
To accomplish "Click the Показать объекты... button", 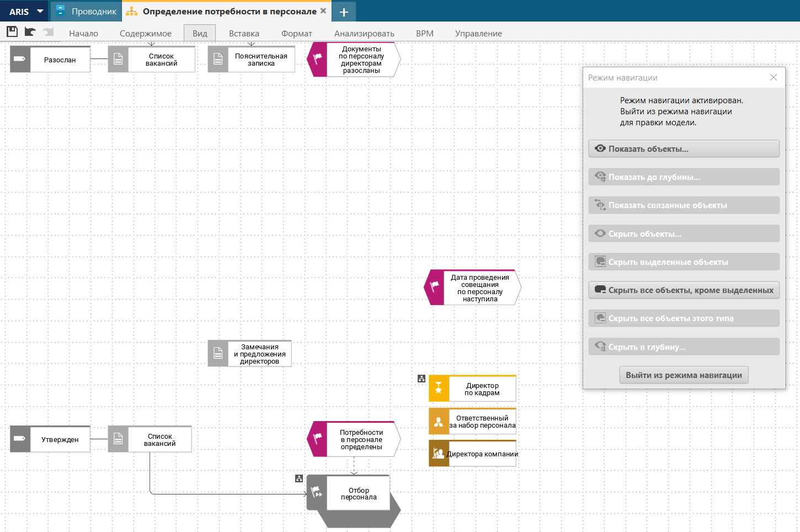I will (684, 148).
